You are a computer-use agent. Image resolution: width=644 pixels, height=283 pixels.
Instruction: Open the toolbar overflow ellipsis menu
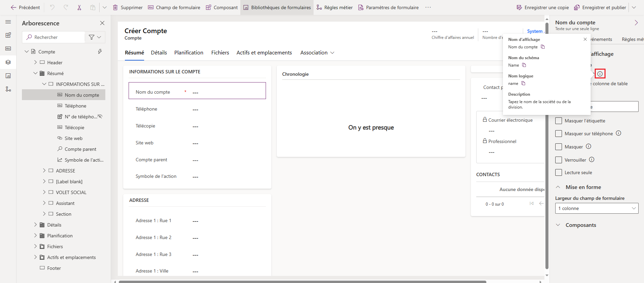[428, 7]
